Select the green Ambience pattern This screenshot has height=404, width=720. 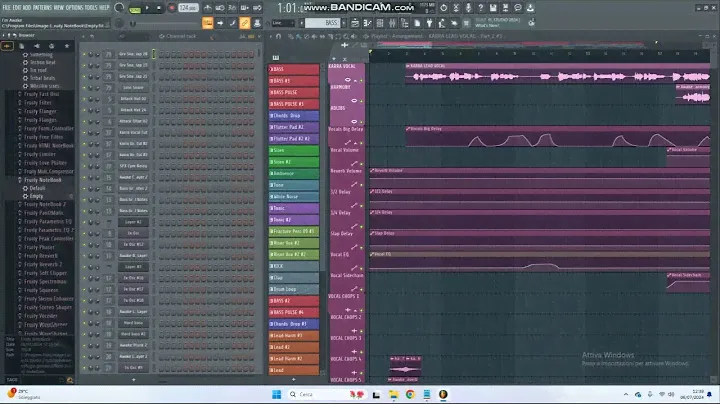click(x=296, y=173)
